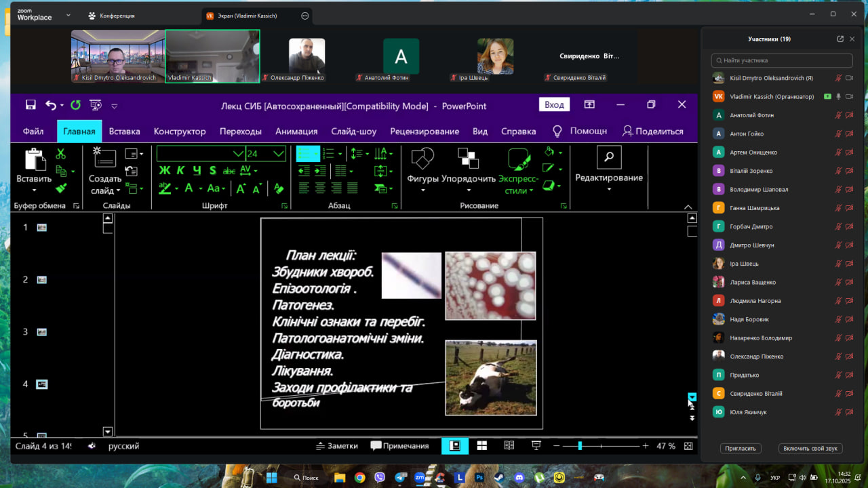Click the zoom slider handle
Viewport: 868px width, 488px height.
click(580, 446)
